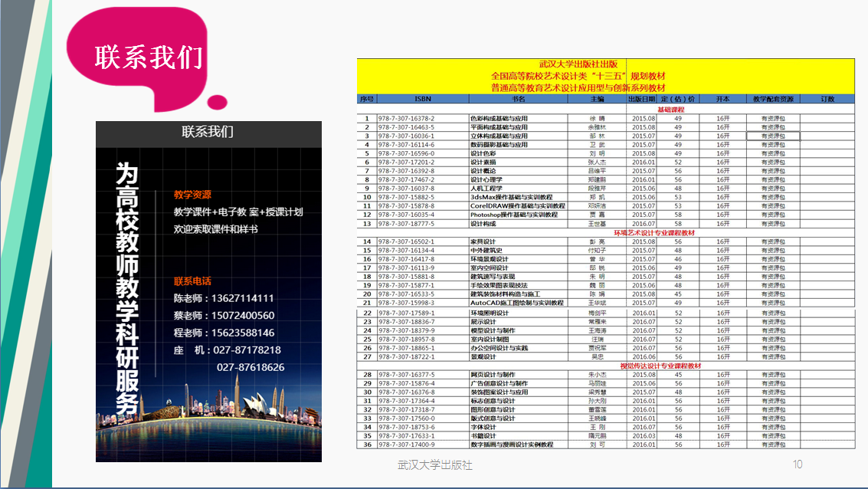The height and width of the screenshot is (489, 868).
Task: Click the book title 色彩构成基础与应用
Action: (499, 119)
